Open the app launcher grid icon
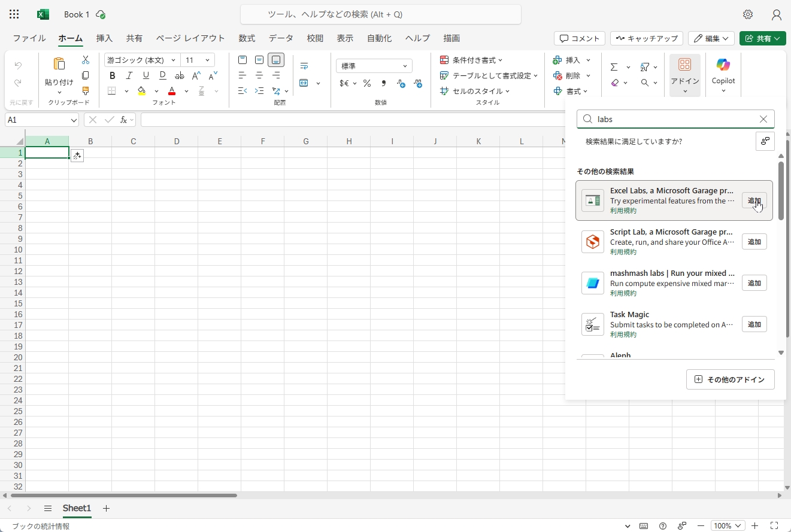Screen dimensions: 791x532 (14, 14)
